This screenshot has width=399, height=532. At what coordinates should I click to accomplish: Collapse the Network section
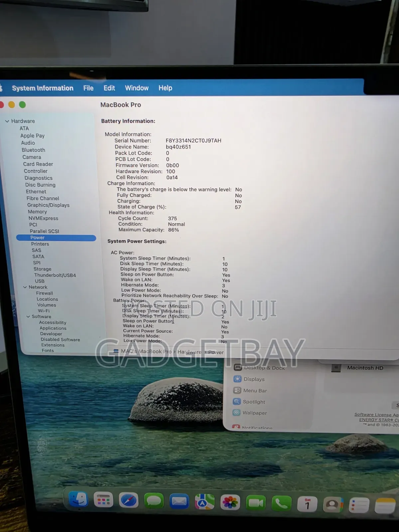[x=25, y=287]
